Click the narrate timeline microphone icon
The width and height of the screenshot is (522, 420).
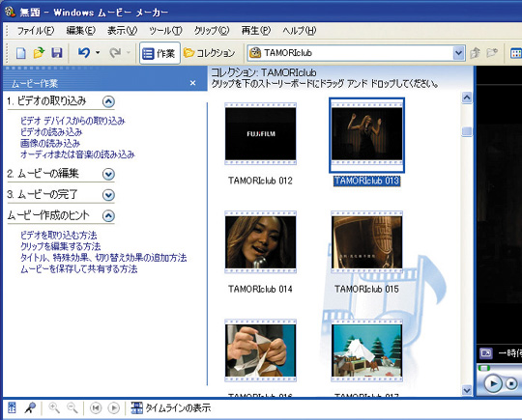tap(30, 407)
